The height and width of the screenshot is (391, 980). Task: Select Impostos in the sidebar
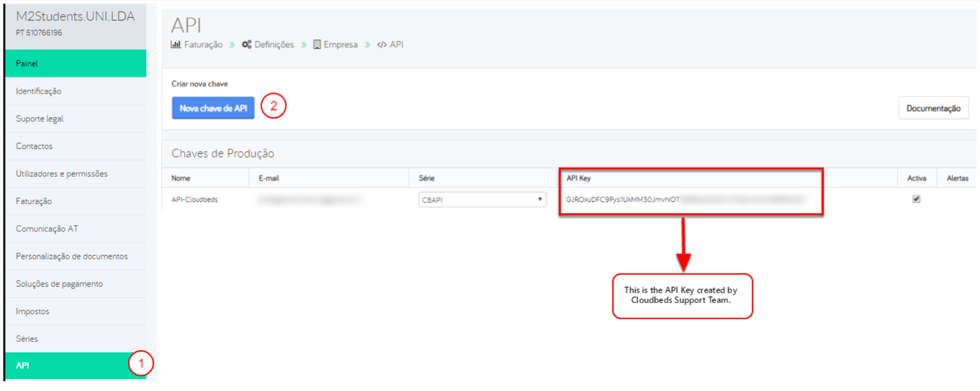click(32, 311)
